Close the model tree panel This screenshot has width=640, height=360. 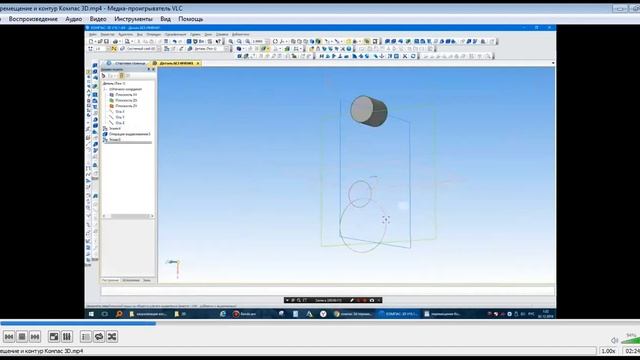point(153,69)
